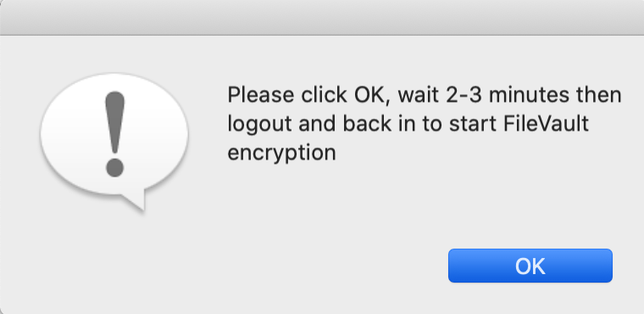
Task: Click the exclamation alert bubble icon
Action: click(114, 142)
